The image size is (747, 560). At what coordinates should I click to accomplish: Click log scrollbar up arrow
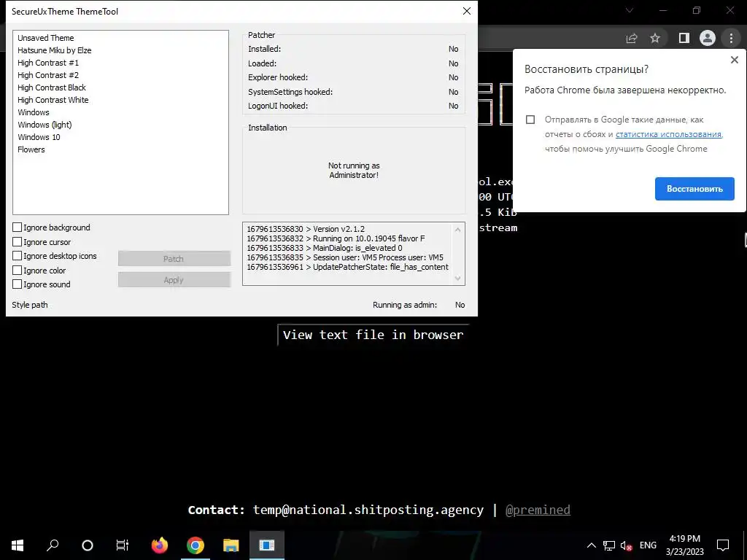point(458,230)
